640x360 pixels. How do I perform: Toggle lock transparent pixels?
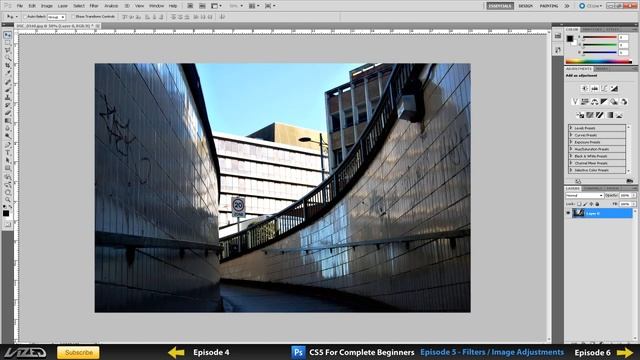coord(579,204)
